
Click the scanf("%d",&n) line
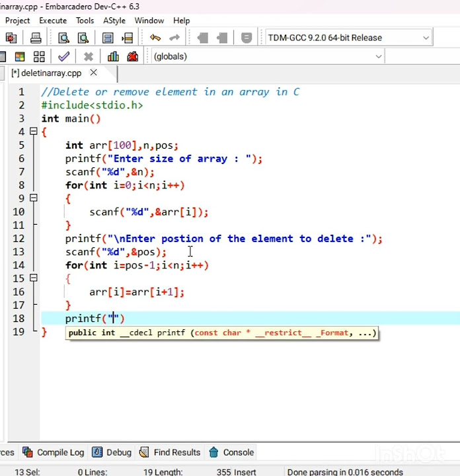point(110,172)
